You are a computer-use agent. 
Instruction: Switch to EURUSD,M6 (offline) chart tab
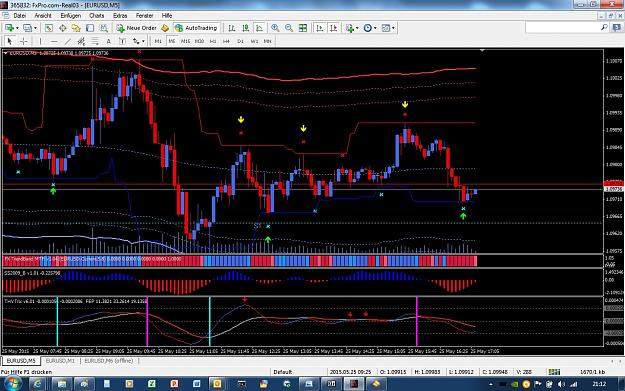(109, 361)
